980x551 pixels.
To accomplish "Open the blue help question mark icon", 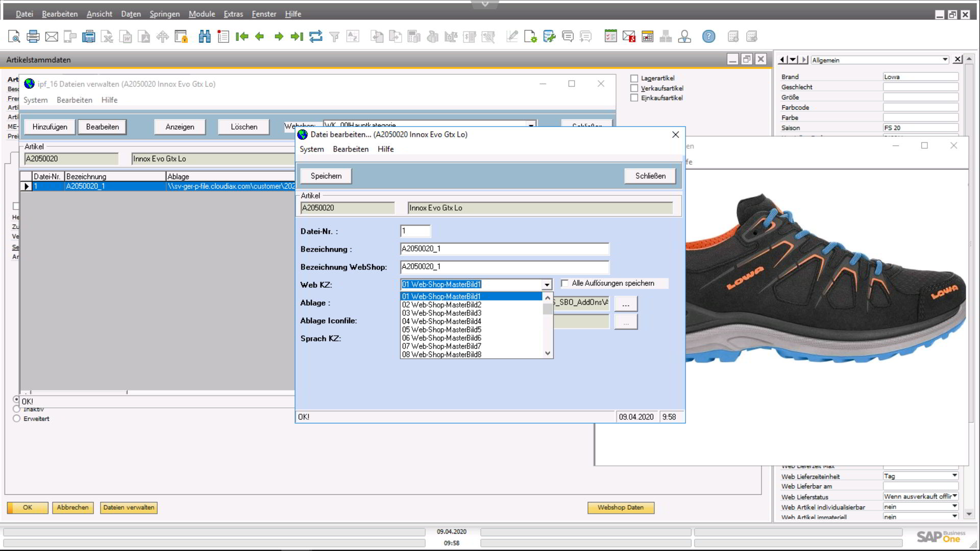I will click(x=708, y=36).
